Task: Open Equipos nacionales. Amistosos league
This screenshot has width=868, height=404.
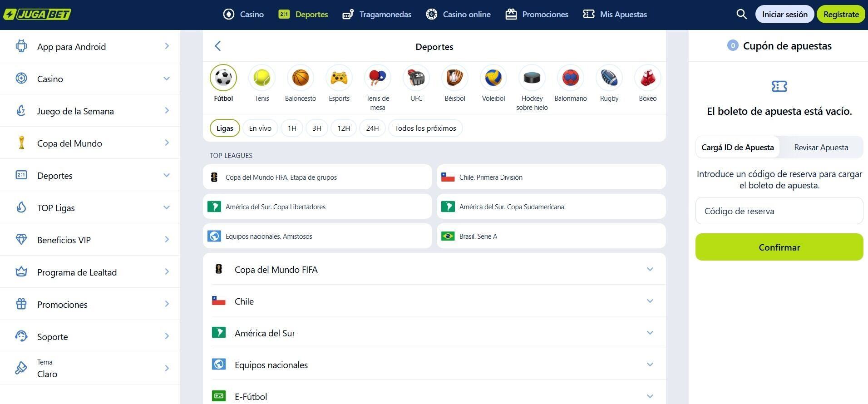Action: click(317, 236)
